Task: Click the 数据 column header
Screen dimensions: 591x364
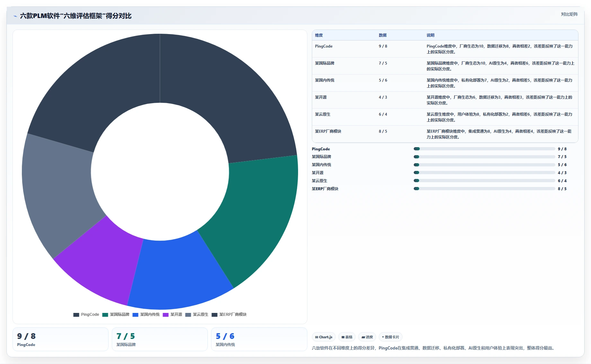Action: (x=383, y=35)
